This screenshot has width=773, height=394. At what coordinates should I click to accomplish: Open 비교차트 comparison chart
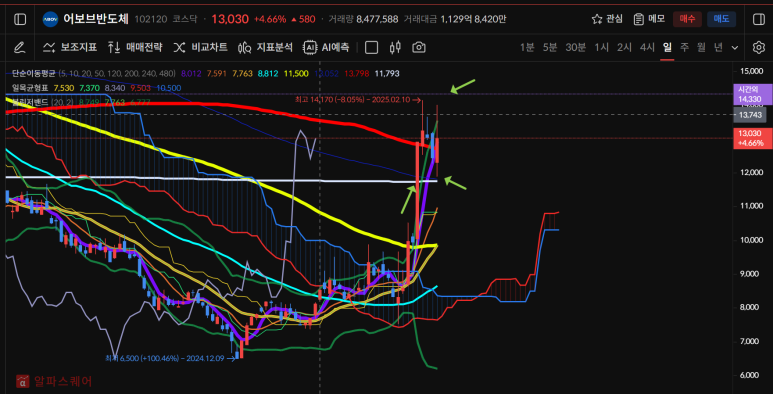coord(200,47)
